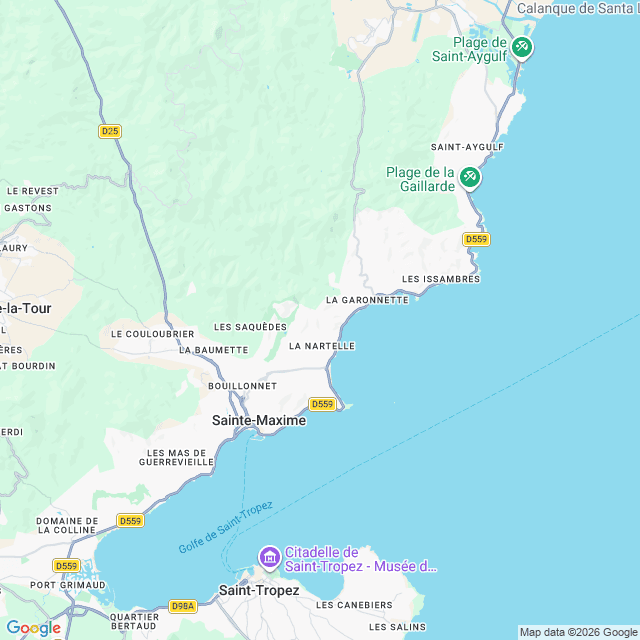
Task: Select the LES SAQUÈDES label
Action: (251, 327)
